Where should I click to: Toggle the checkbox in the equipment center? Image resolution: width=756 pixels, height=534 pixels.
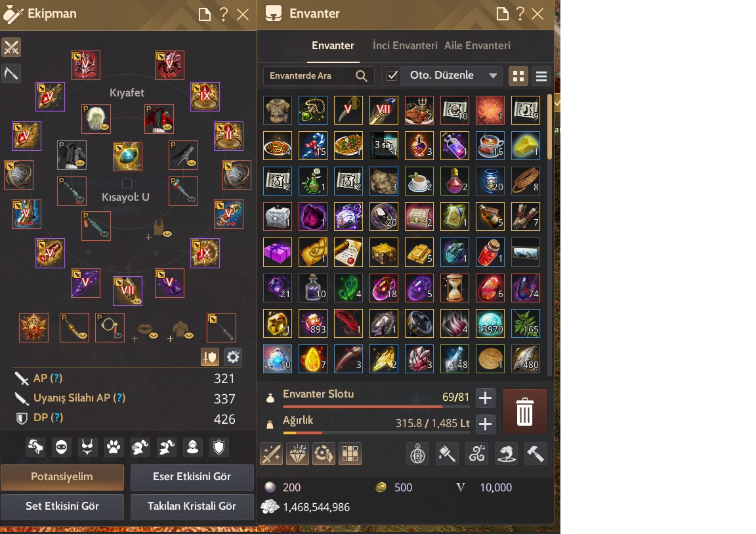127,183
